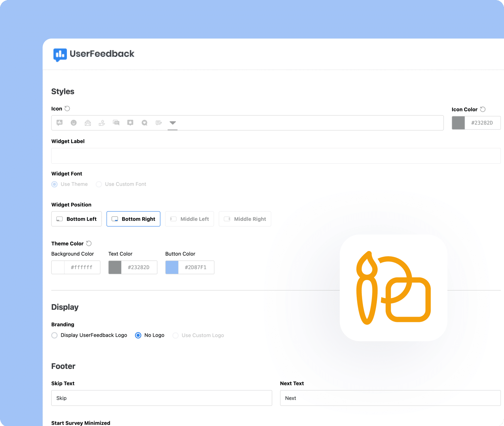The height and width of the screenshot is (426, 504).
Task: Focus the Widget Label text field
Action: (x=276, y=156)
